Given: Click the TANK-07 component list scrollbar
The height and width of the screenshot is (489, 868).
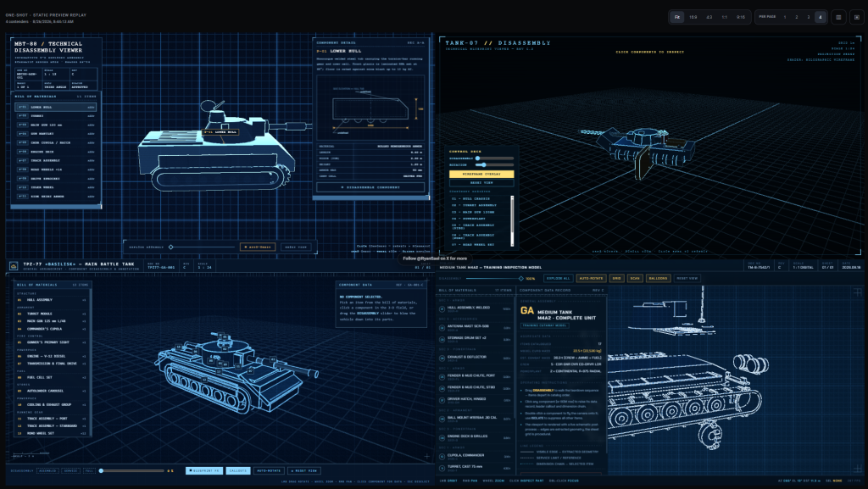Looking at the screenshot, I should tap(512, 220).
